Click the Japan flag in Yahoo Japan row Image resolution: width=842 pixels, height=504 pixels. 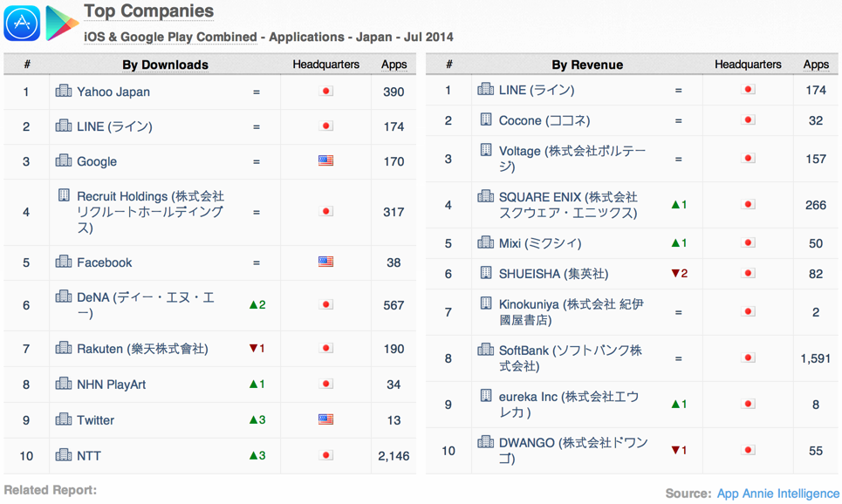[x=325, y=91]
